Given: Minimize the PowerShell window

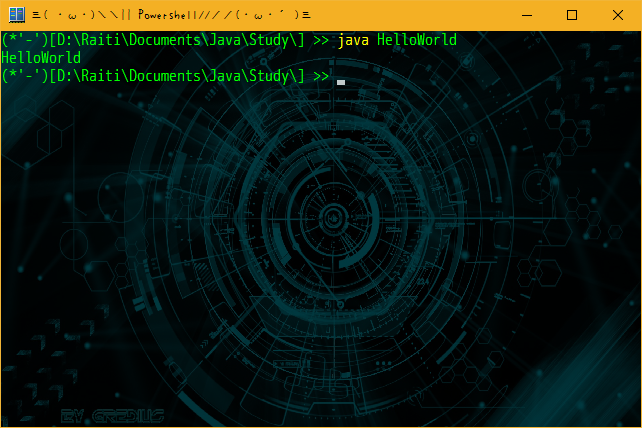Looking at the screenshot, I should coord(527,15).
